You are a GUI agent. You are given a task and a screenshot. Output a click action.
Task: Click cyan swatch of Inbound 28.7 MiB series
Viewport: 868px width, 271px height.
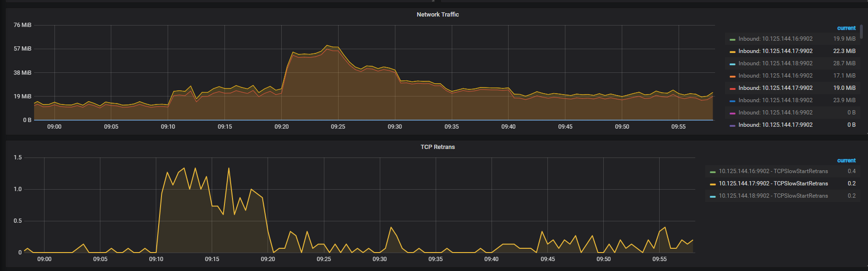coord(732,64)
